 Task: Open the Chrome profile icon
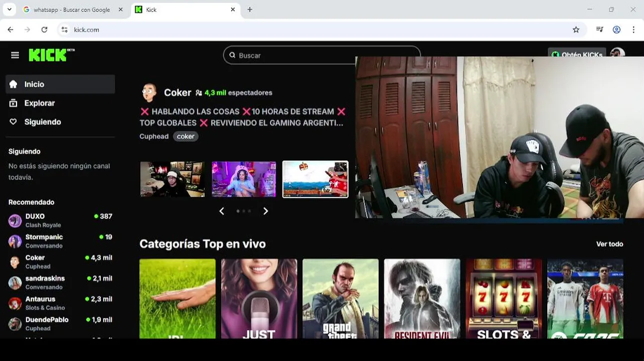point(617,30)
